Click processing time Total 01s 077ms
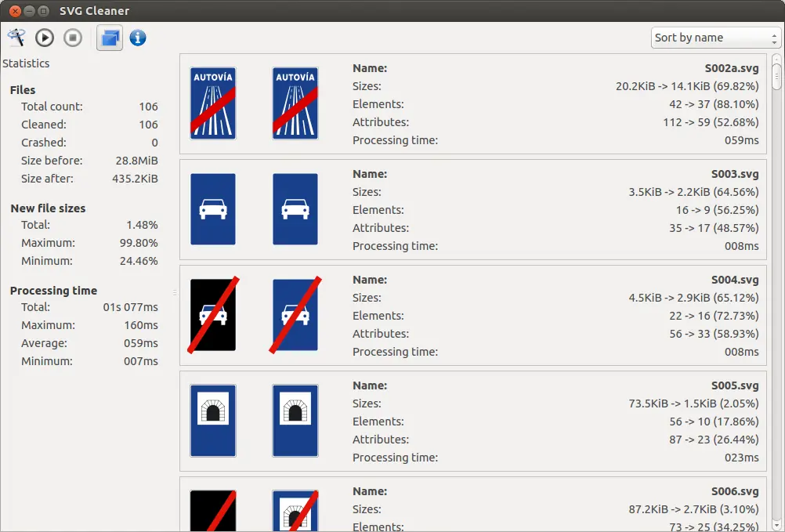 pos(130,307)
